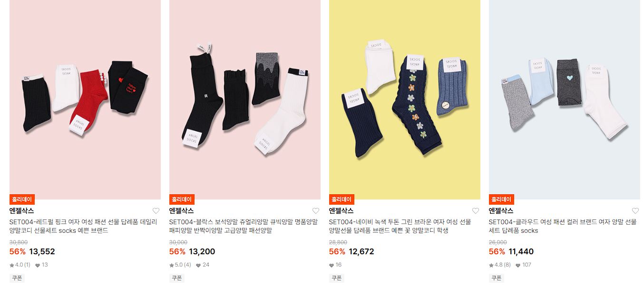The image size is (644, 289).
Task: Click the 107 likes heart count
Action: click(524, 265)
